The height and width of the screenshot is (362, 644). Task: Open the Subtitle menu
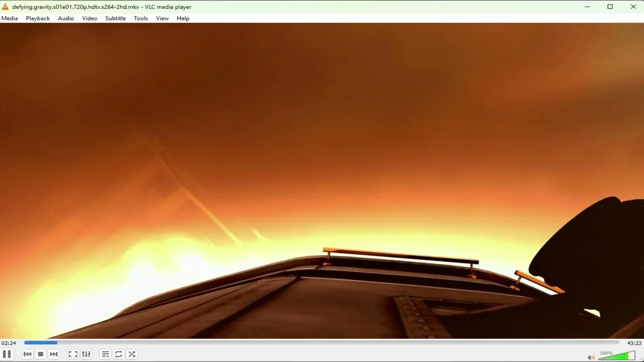[115, 18]
